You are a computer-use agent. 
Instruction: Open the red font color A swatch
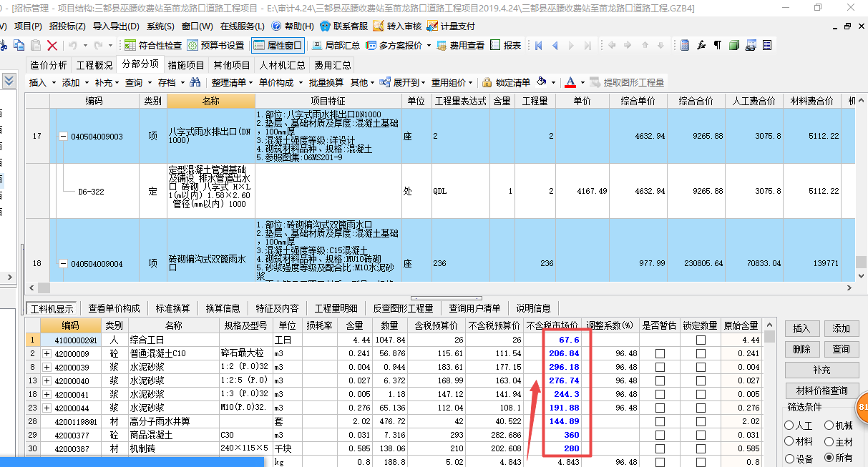click(570, 82)
